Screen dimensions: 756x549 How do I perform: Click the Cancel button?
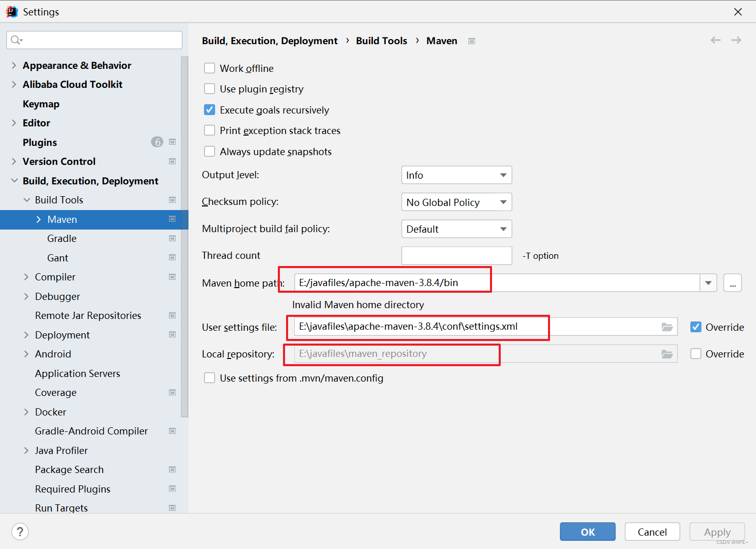(x=652, y=532)
